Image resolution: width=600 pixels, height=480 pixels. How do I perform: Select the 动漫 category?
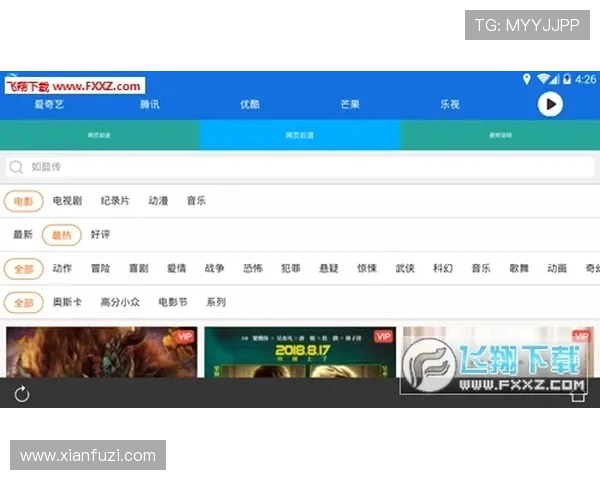[158, 201]
